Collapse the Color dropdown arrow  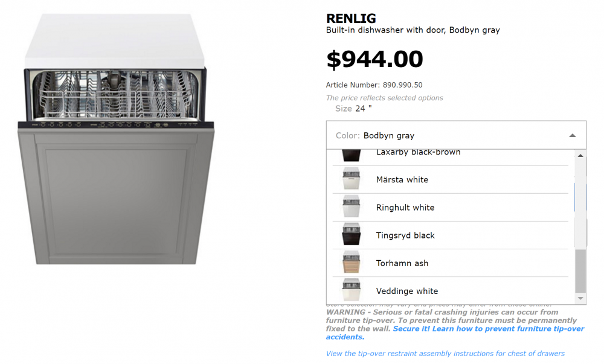tap(573, 135)
